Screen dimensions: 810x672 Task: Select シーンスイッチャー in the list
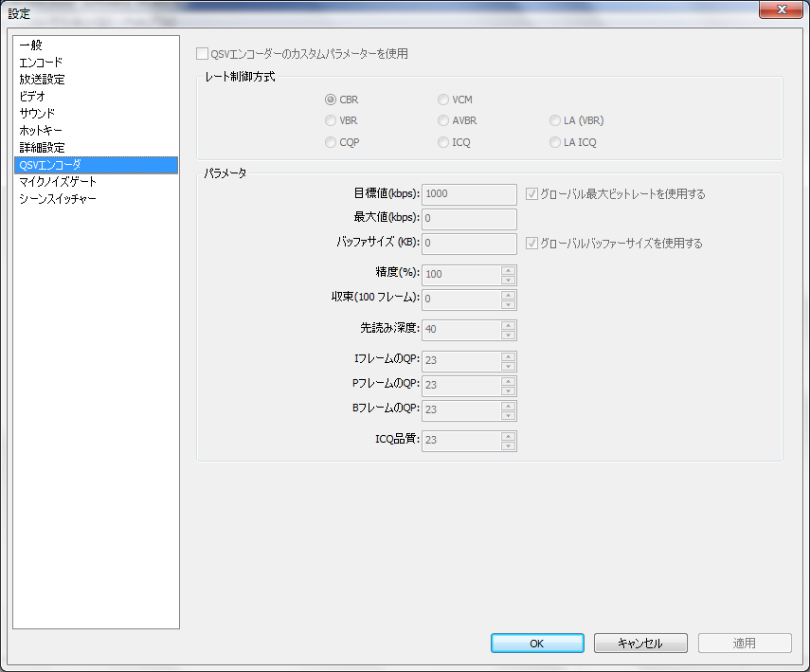[x=96, y=199]
